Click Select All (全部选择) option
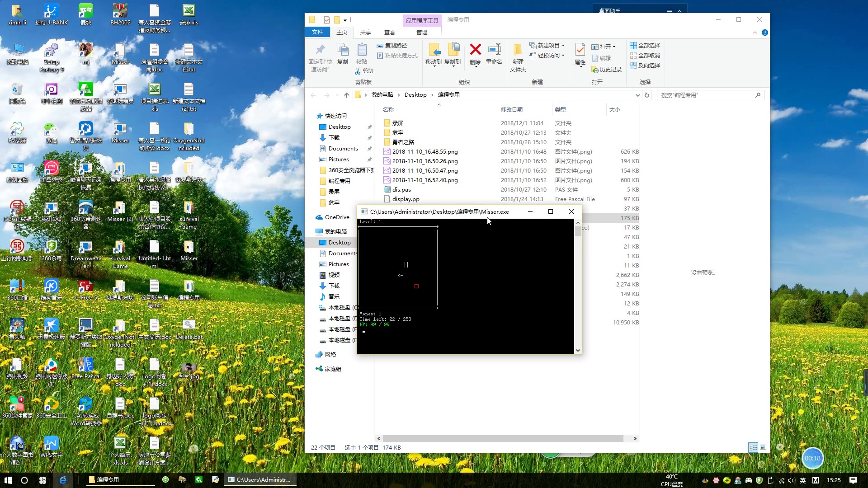This screenshot has width=868, height=488. point(645,45)
